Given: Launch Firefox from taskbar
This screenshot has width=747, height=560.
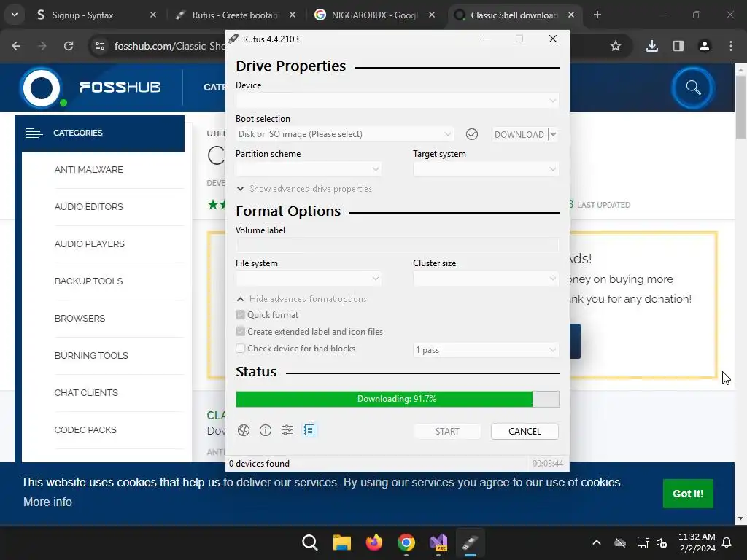Looking at the screenshot, I should (374, 542).
